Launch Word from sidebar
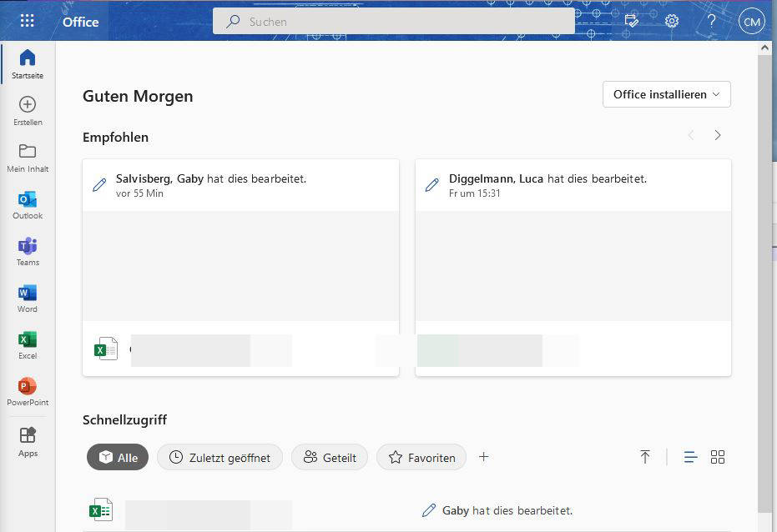 28,298
